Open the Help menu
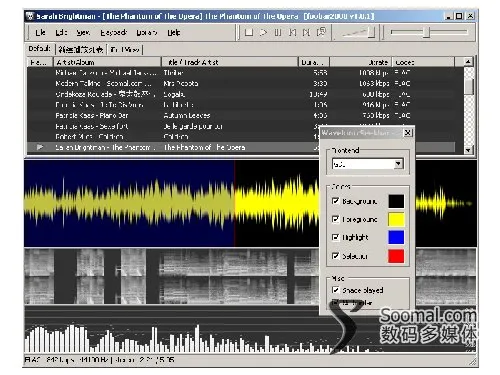500x375 pixels. 174,32
